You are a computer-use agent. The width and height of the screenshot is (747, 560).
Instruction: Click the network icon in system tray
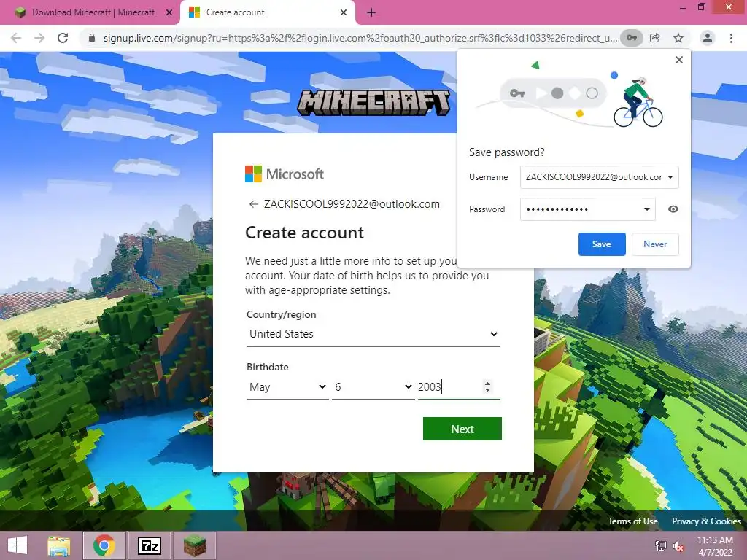661,546
